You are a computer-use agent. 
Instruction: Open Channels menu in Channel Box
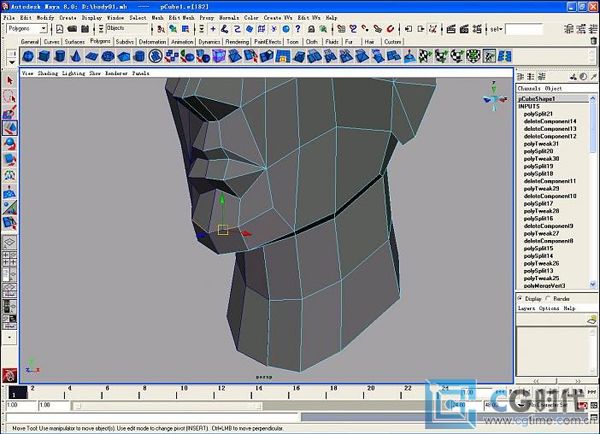(529, 88)
